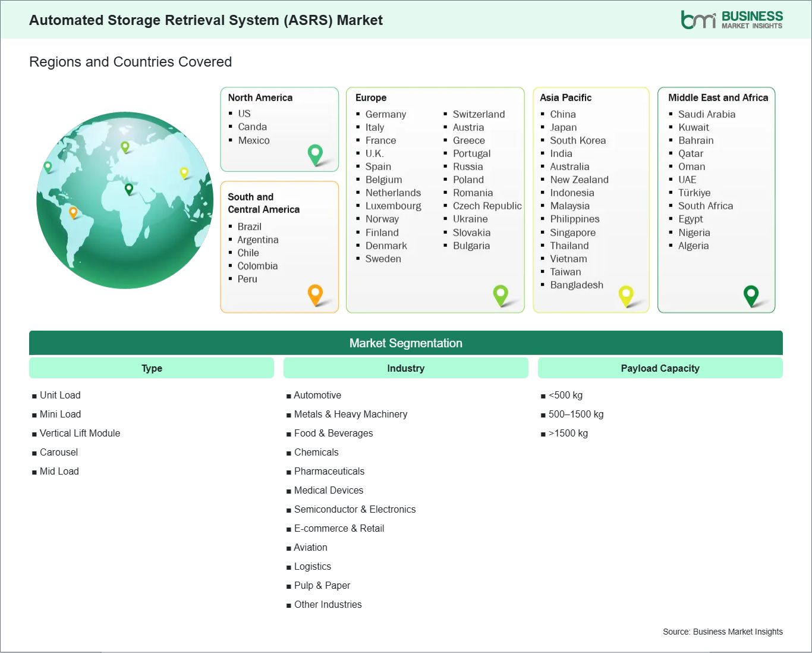This screenshot has width=812, height=653.
Task: Click the Market Segmentation banner
Action: click(405, 343)
